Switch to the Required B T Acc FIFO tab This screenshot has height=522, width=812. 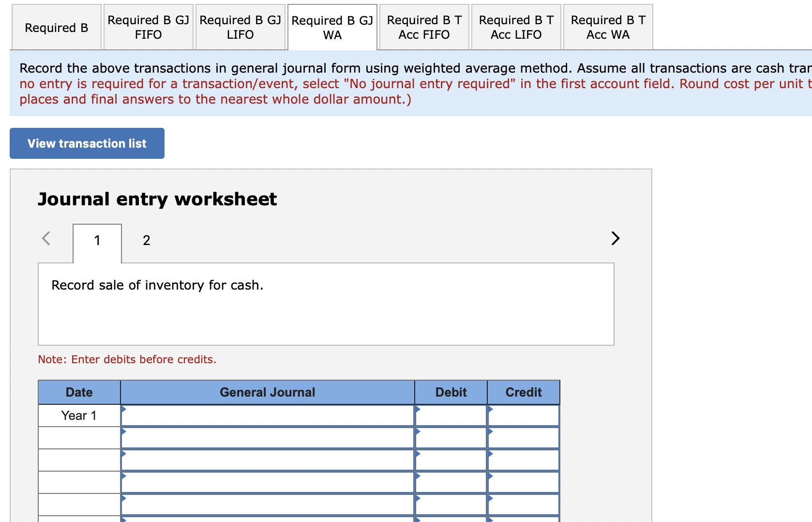coord(423,27)
